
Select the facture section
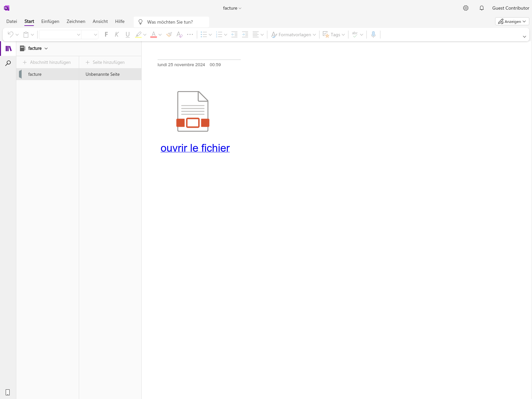click(x=48, y=74)
